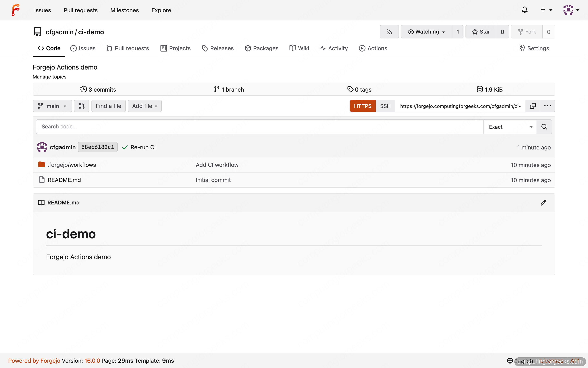Viewport: 588px width, 368px height.
Task: Select the HTTPS clone option
Action: click(x=363, y=106)
